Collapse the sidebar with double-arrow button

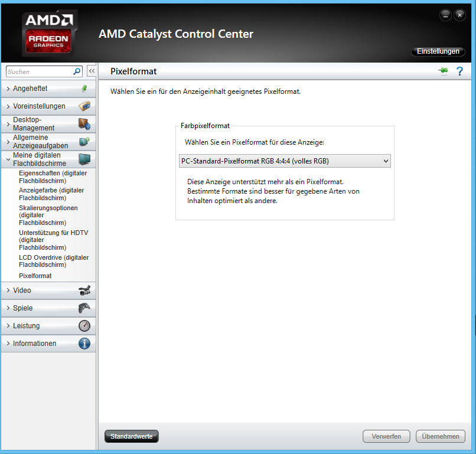click(92, 71)
